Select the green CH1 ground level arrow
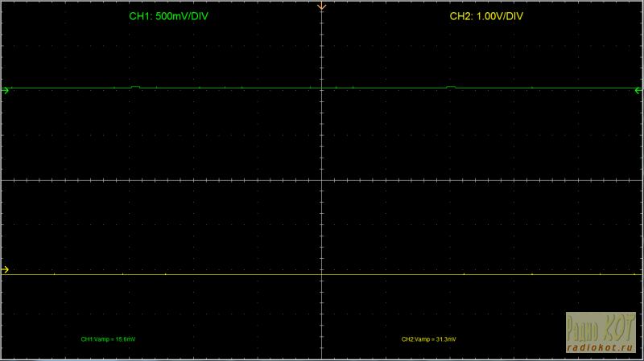This screenshot has height=361, width=644. click(6, 91)
